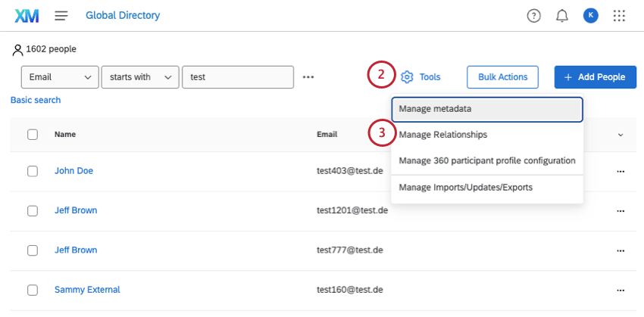Screen dimensions: 644x317
Task: Choose Manage Imports/Updates/Exports
Action: click(466, 188)
